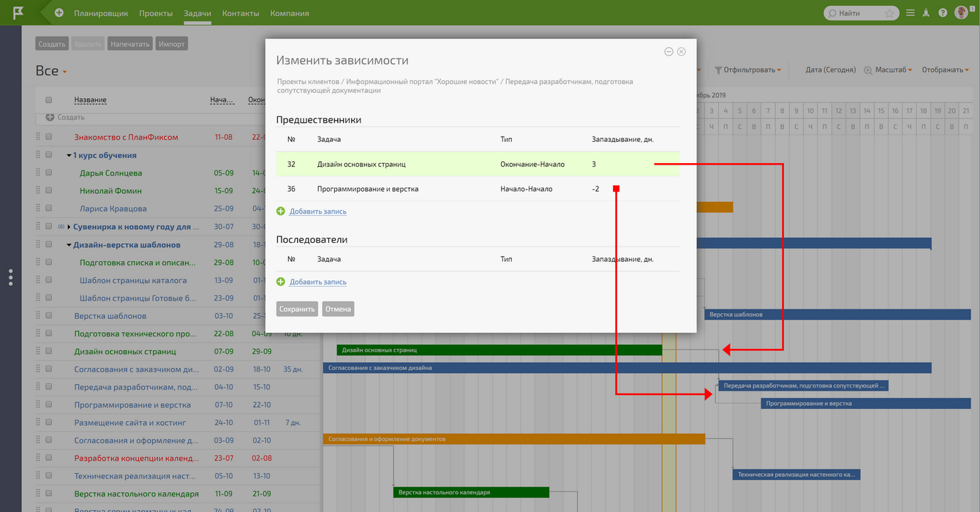Image resolution: width=980 pixels, height=512 pixels.
Task: Open the hamburger menu icon
Action: [911, 13]
